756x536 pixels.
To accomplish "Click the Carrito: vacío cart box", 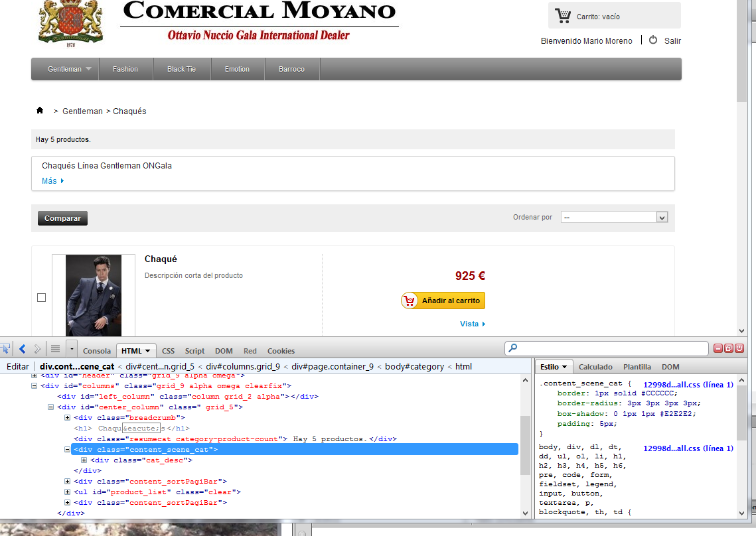I will coord(614,15).
